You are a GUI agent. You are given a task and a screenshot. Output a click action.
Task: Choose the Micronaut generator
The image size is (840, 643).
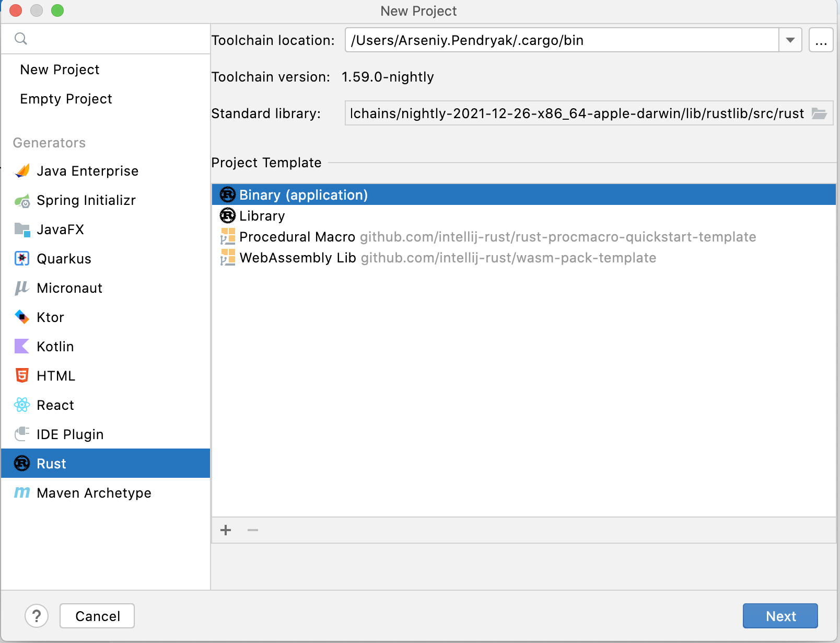click(x=106, y=288)
